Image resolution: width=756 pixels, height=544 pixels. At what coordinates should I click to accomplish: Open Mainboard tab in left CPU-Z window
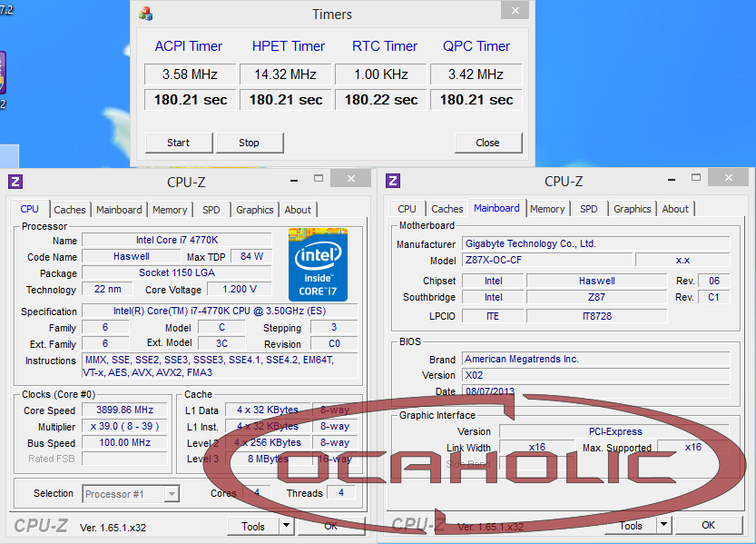pyautogui.click(x=119, y=210)
